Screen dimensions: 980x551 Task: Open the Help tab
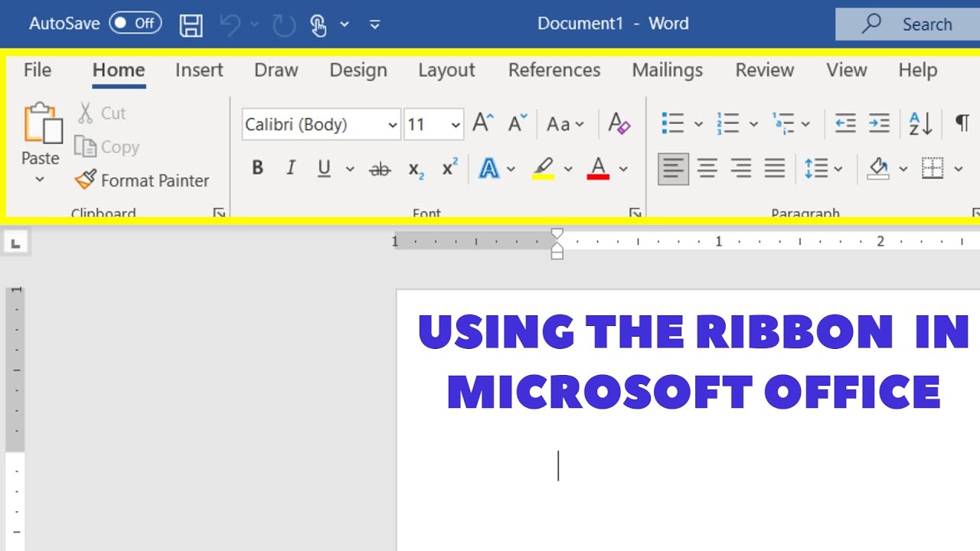(918, 70)
